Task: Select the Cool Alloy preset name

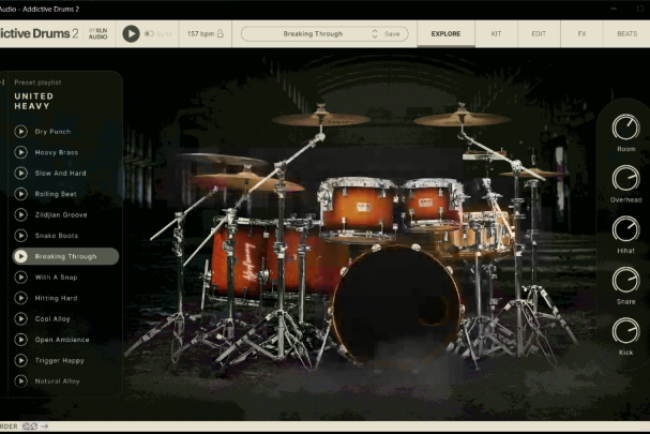Action: 52,319
